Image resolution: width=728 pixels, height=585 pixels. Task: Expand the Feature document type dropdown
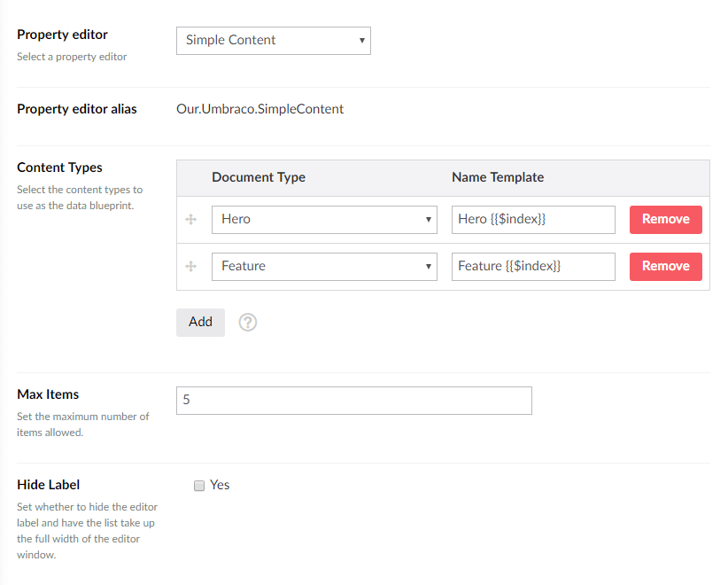coord(324,267)
